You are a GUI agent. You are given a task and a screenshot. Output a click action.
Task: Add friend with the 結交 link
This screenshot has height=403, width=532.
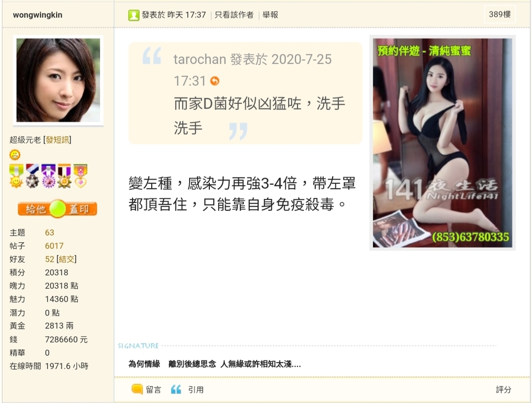[66, 259]
